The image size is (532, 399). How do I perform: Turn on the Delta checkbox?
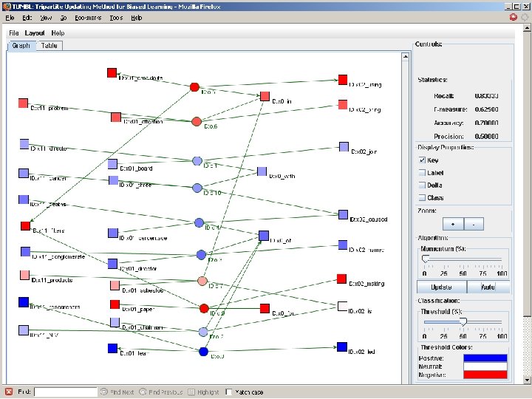422,185
